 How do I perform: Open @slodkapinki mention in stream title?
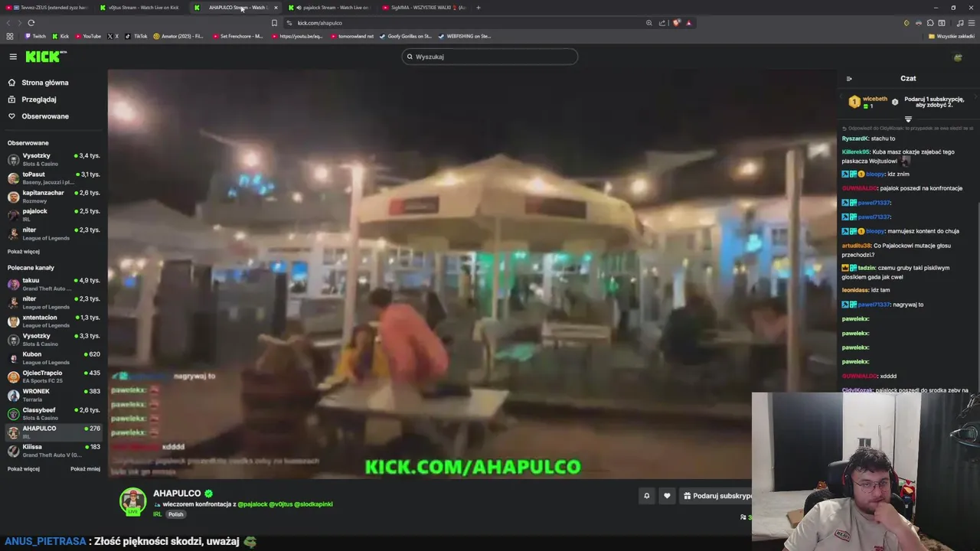coord(314,504)
